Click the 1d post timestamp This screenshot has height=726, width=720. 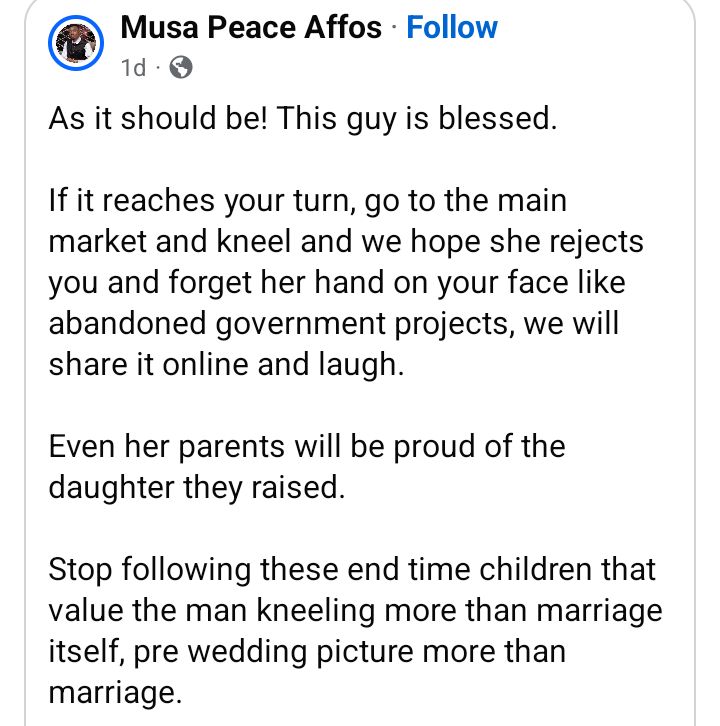pos(133,68)
